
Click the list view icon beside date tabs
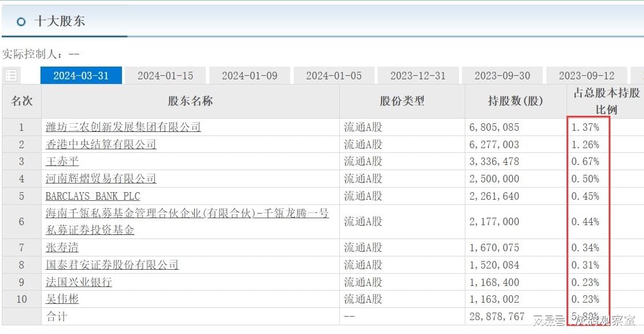10,75
